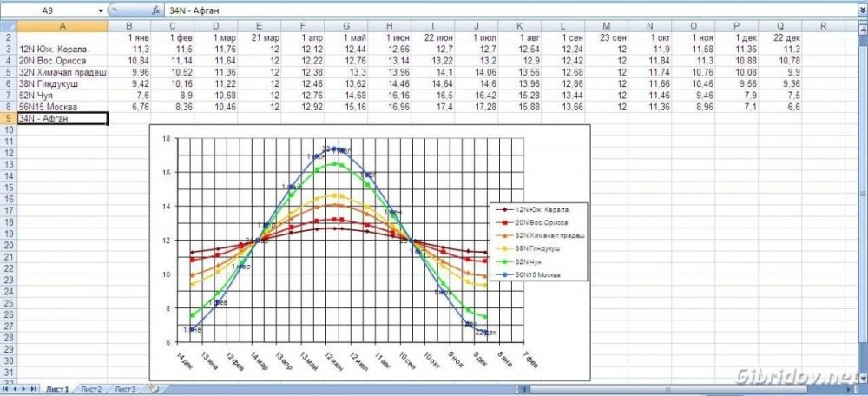The image size is (868, 396).
Task: Click the Insert Worksheet tab icon
Action: (x=154, y=389)
